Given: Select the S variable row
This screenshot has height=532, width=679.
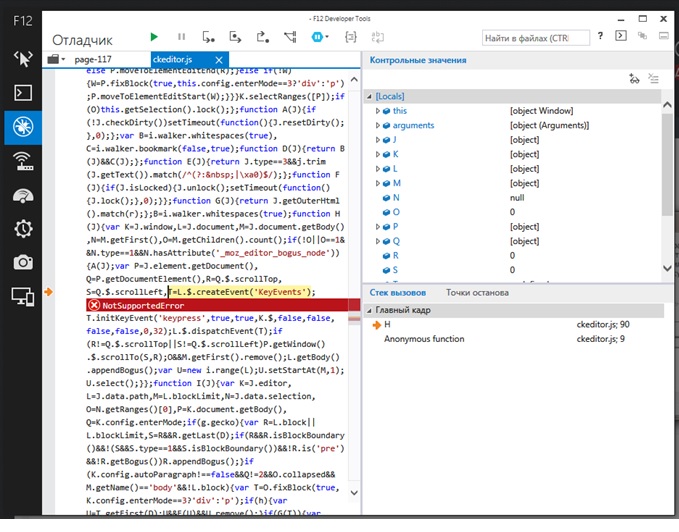Looking at the screenshot, I should (513, 270).
